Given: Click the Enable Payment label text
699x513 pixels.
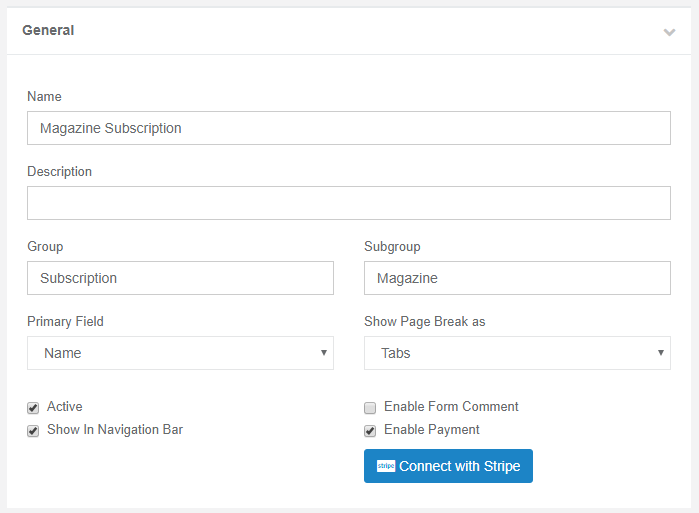Looking at the screenshot, I should pos(432,430).
